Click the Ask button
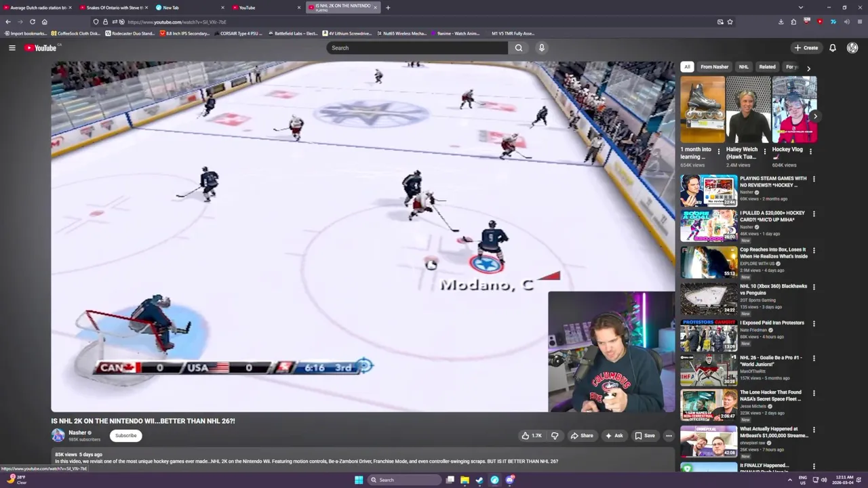Screen dimensions: 868x488 pos(614,436)
